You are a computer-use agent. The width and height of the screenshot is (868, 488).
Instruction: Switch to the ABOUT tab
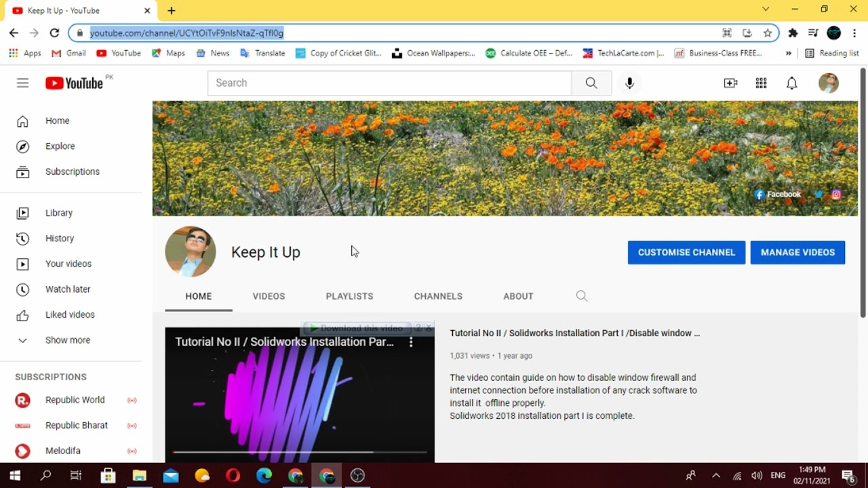tap(518, 296)
